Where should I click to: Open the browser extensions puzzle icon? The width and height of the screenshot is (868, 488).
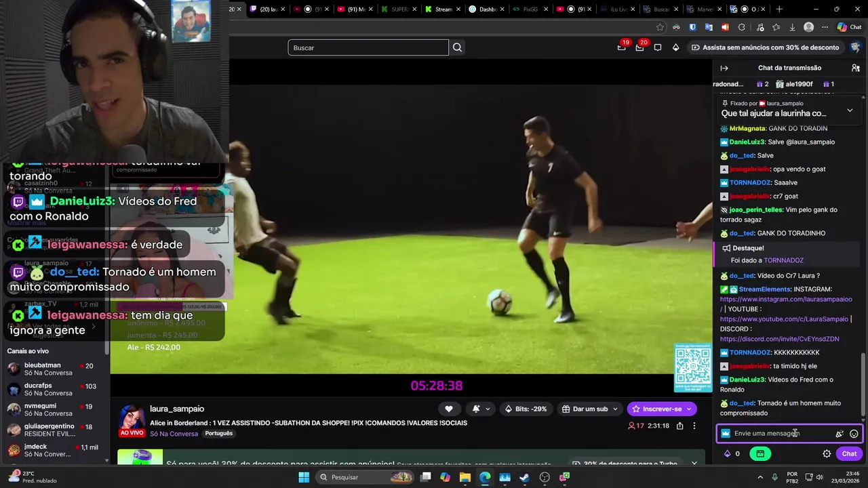[741, 27]
